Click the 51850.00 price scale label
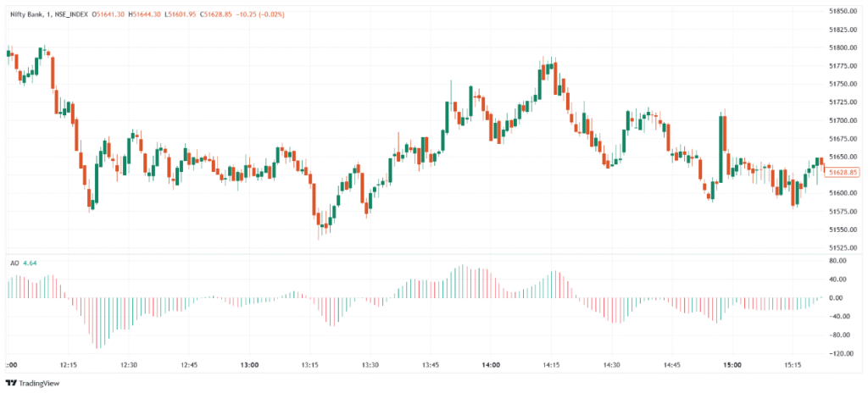 (x=843, y=11)
